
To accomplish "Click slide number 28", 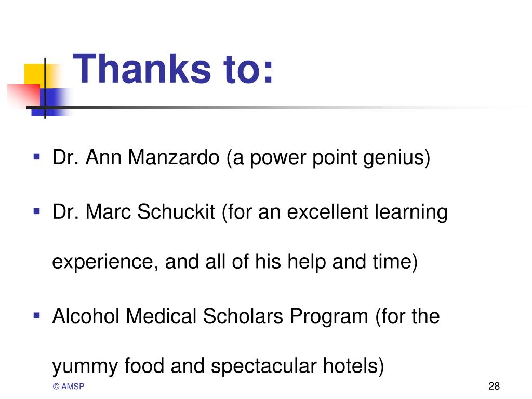I will tap(494, 386).
